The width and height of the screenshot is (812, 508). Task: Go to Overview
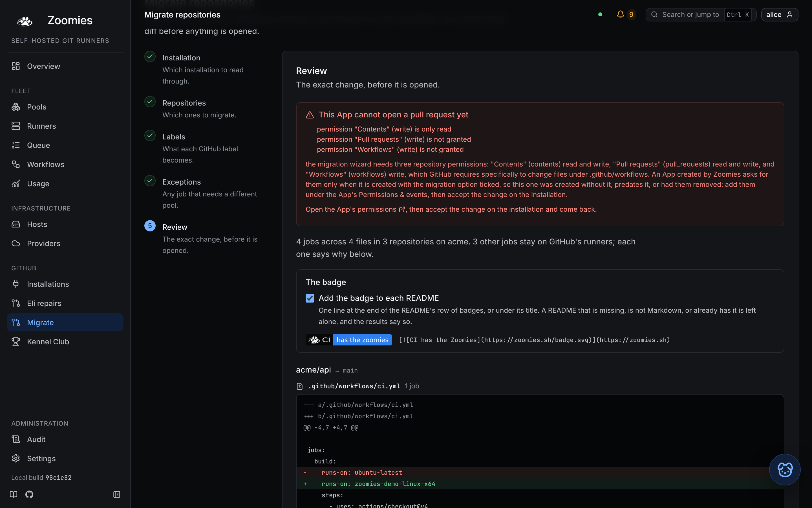[65, 66]
